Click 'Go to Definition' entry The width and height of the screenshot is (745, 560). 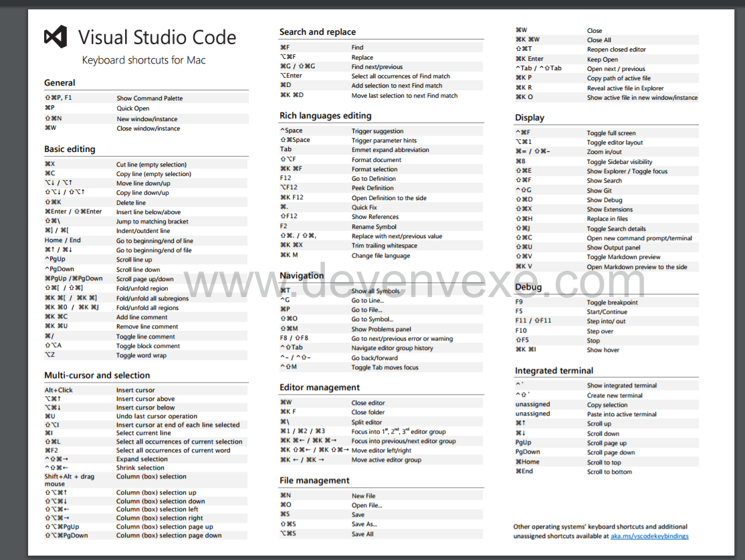click(373, 179)
